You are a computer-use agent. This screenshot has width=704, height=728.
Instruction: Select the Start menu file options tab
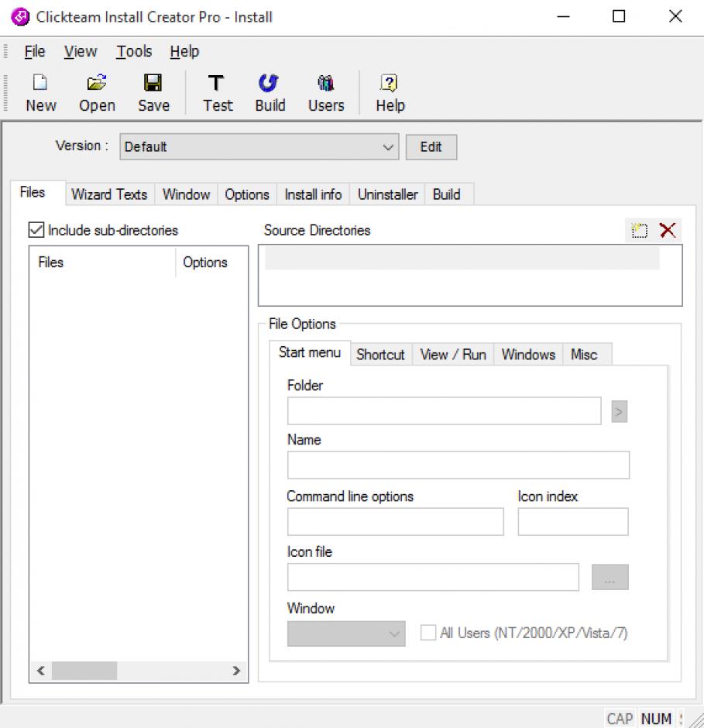pos(310,352)
